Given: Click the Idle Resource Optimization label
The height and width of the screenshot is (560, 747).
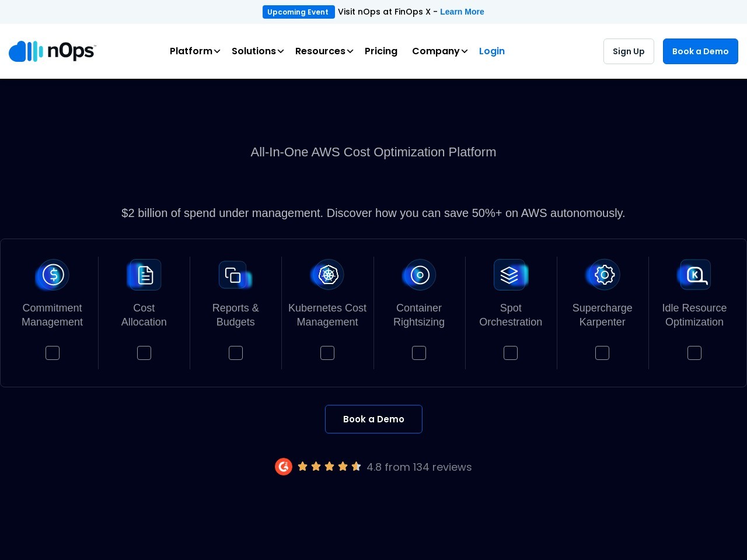Looking at the screenshot, I should 694,315.
